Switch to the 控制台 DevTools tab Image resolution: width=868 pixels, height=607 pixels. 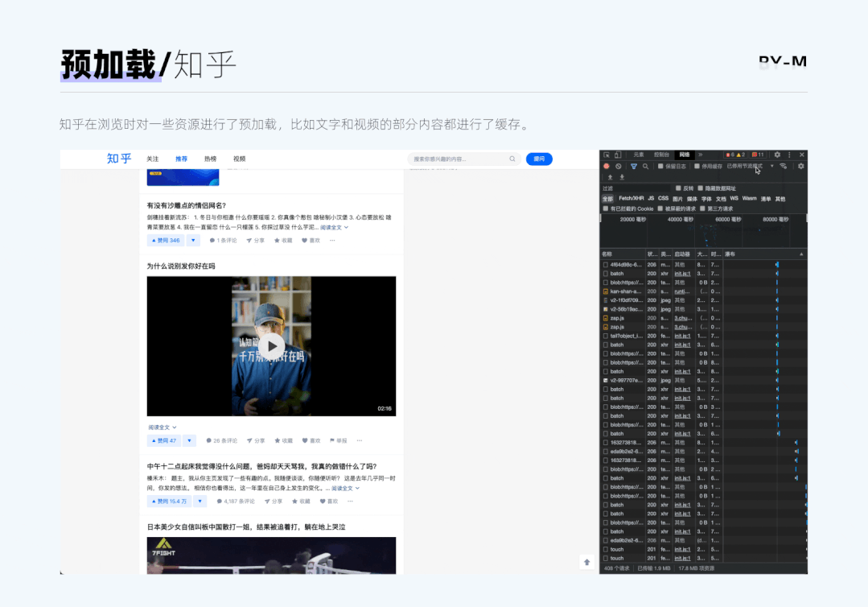tap(661, 155)
